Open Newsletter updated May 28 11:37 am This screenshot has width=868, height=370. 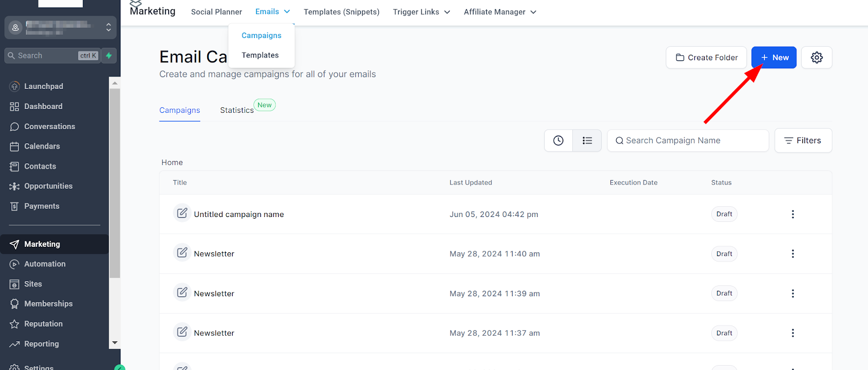(x=214, y=333)
